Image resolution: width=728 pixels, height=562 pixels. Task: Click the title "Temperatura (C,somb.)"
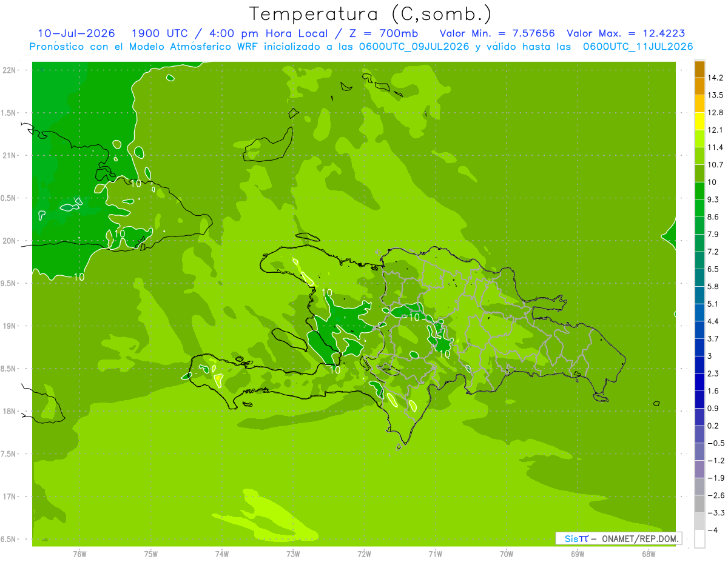[371, 14]
